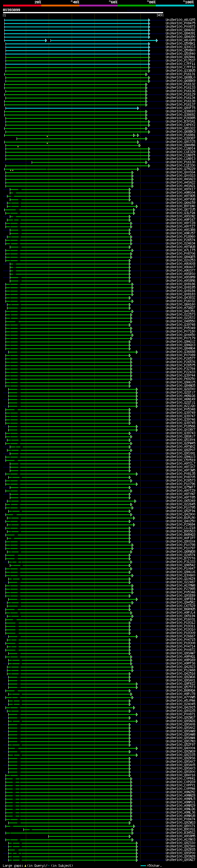Click hit UniRef100_Q67IU5
The width and height of the screenshot is (197, 868).
(x=180, y=210)
